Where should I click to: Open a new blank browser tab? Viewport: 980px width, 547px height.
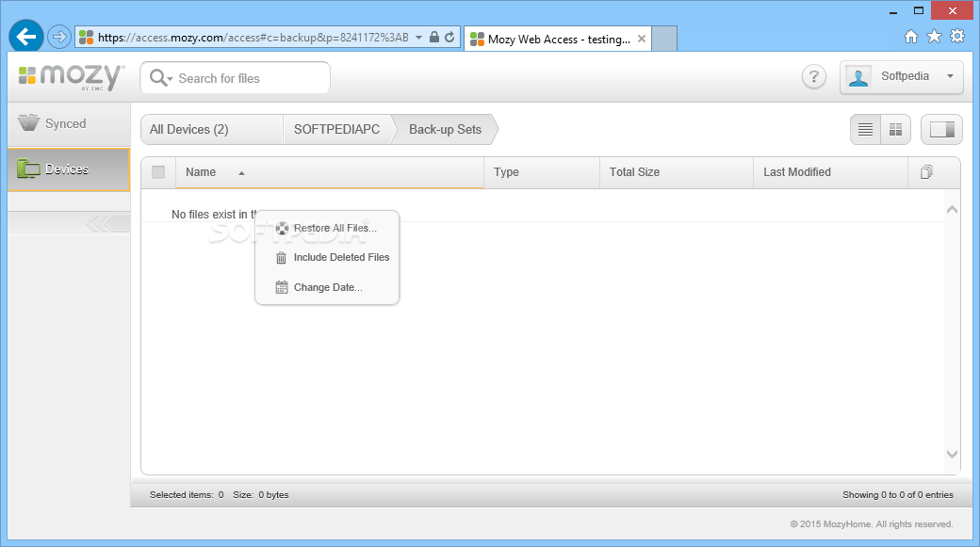click(664, 39)
